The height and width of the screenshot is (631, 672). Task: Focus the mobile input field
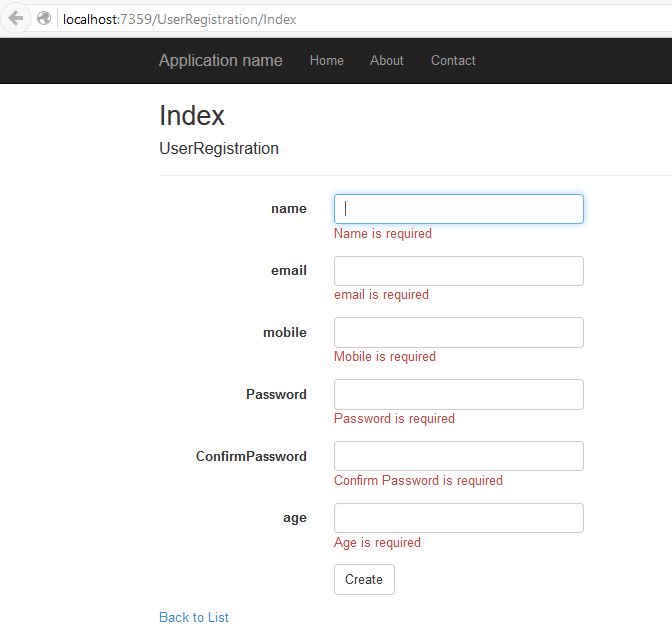point(459,333)
